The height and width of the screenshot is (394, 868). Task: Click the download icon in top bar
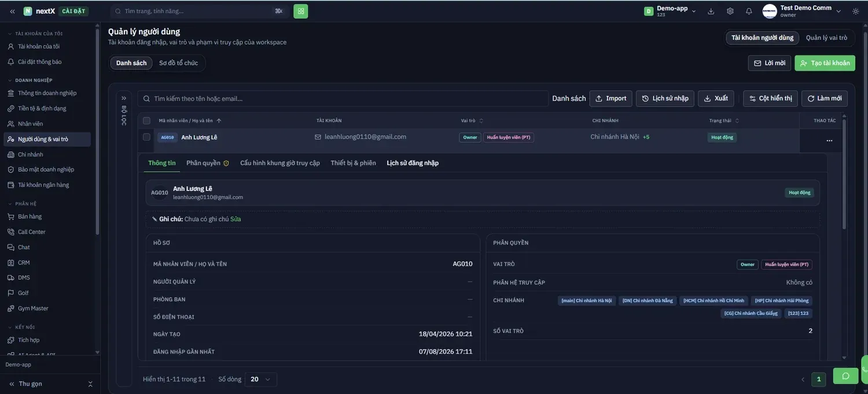(711, 11)
